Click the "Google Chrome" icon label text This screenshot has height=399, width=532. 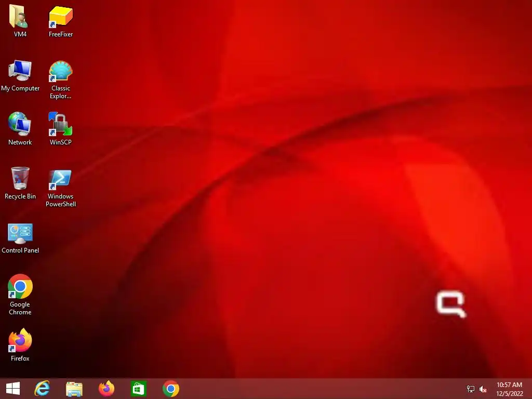(20, 308)
